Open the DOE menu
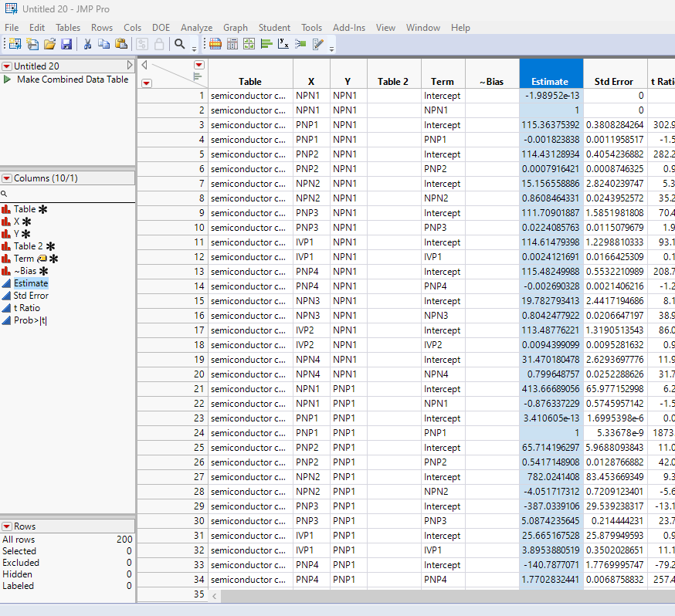This screenshot has width=675, height=616. tap(161, 27)
